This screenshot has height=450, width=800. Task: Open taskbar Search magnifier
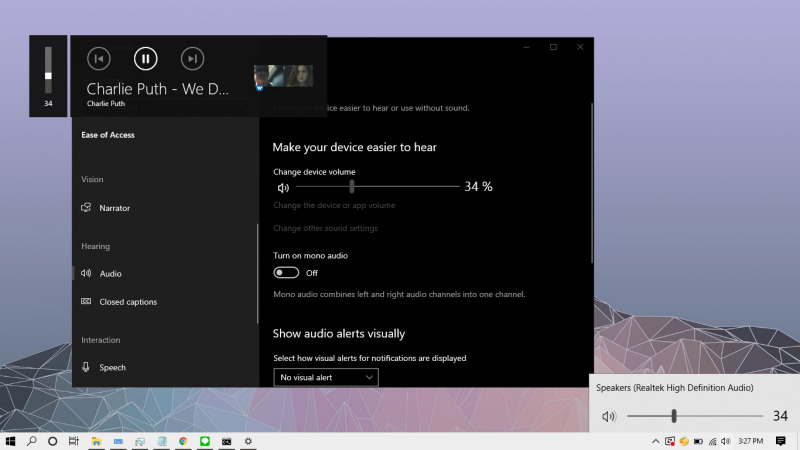click(x=32, y=441)
